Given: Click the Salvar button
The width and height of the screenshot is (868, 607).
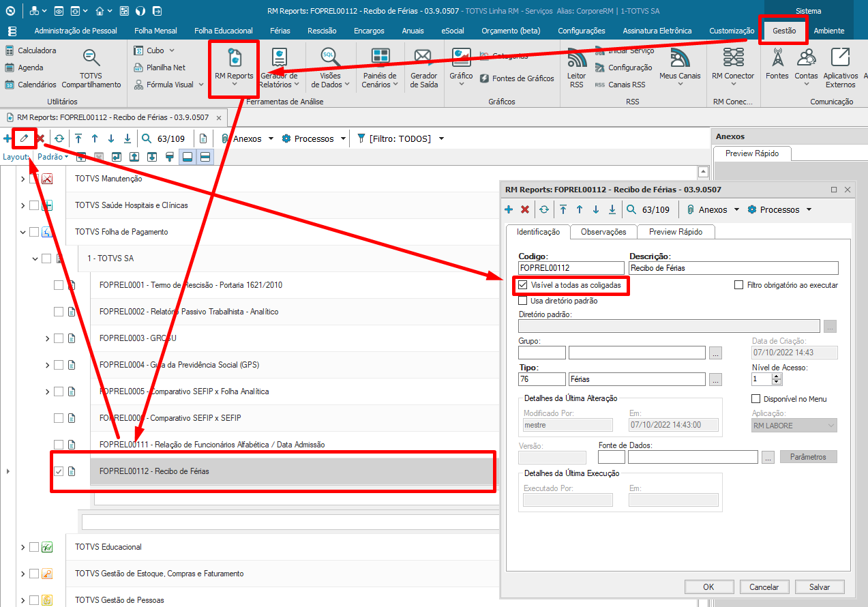Looking at the screenshot, I should tap(820, 587).
